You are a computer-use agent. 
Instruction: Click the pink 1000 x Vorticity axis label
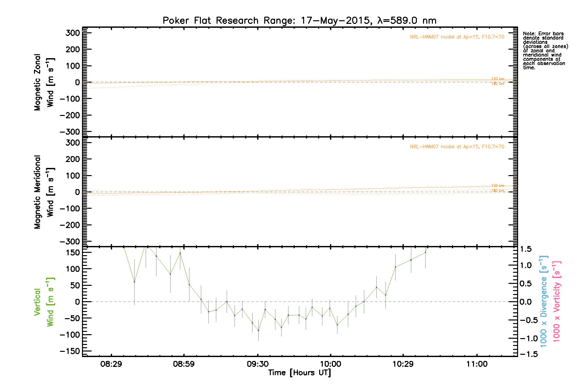556,301
